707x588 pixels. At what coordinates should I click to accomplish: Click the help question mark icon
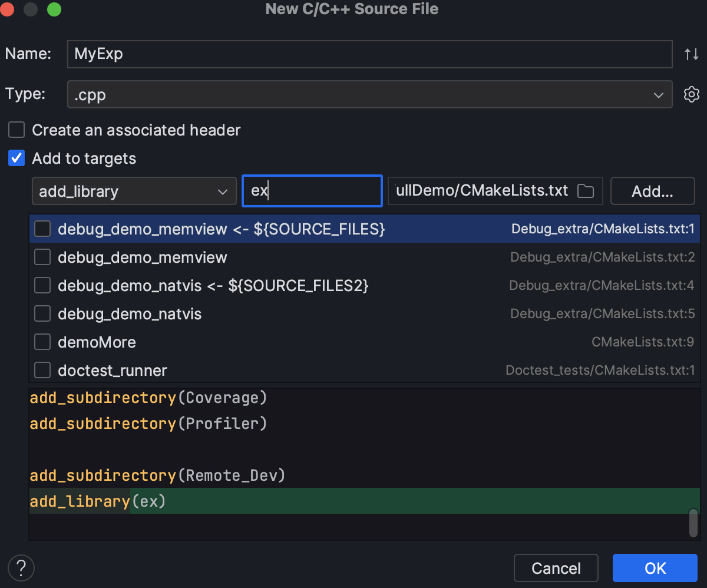[21, 568]
